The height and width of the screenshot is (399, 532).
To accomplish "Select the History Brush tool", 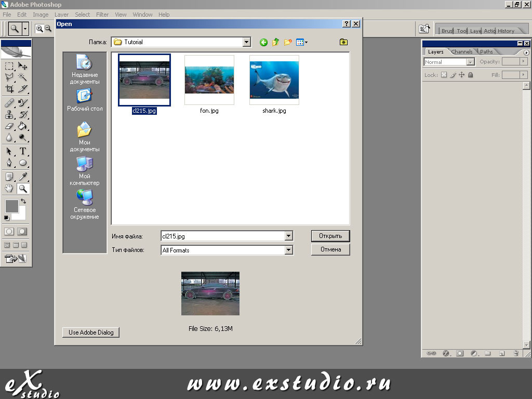I will tap(23, 114).
